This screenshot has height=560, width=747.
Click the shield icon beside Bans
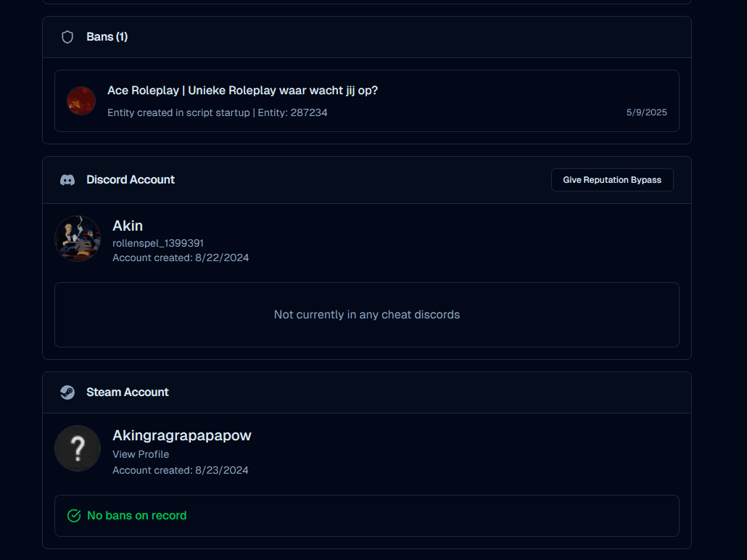[x=67, y=37]
